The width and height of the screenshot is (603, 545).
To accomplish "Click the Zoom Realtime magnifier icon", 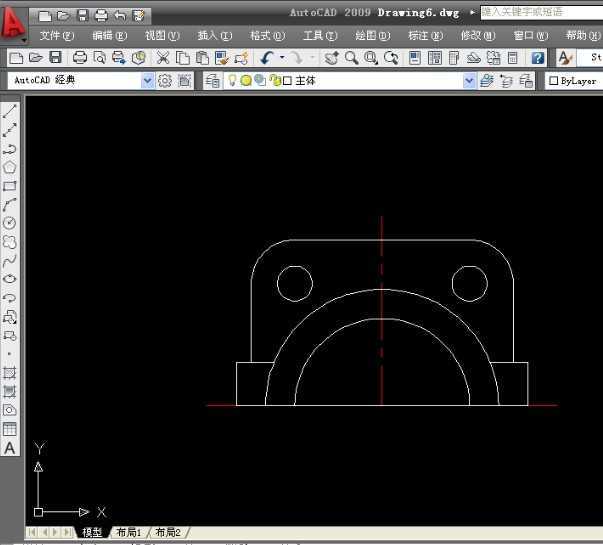I will tap(351, 58).
